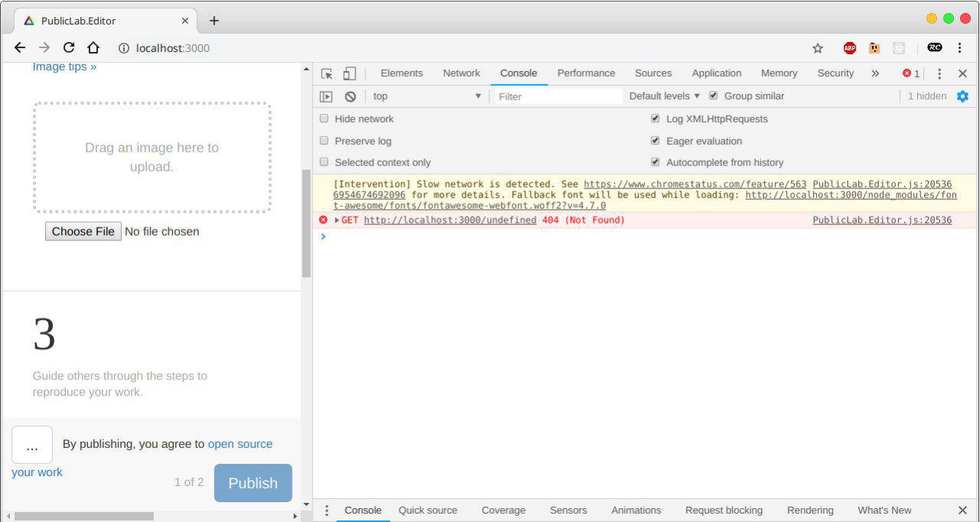Open the Image tips link

(64, 67)
